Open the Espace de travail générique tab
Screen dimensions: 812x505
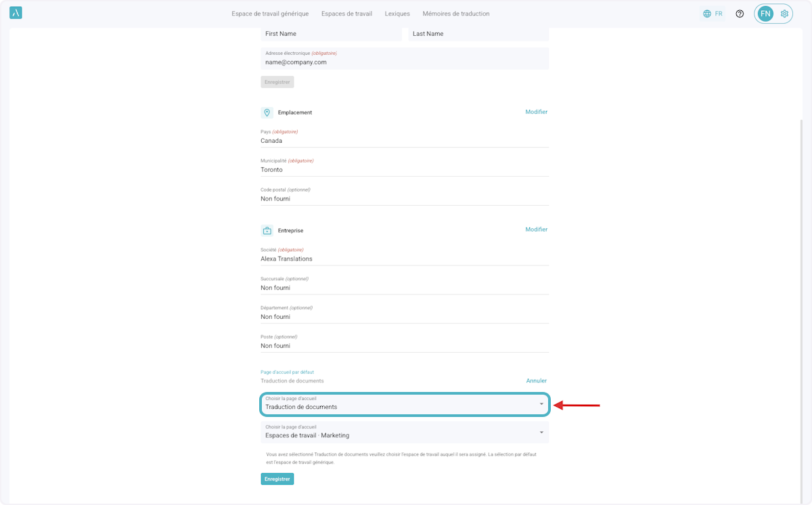point(270,14)
